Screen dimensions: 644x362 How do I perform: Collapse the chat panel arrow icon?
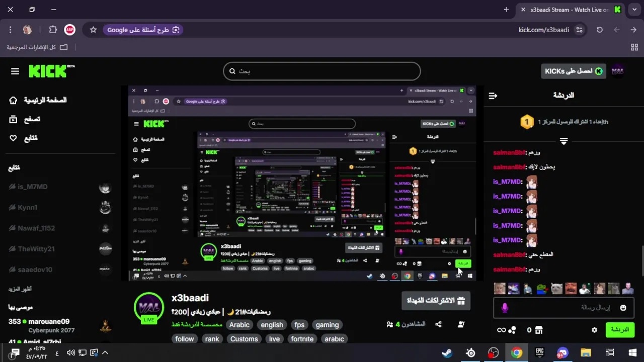click(493, 96)
